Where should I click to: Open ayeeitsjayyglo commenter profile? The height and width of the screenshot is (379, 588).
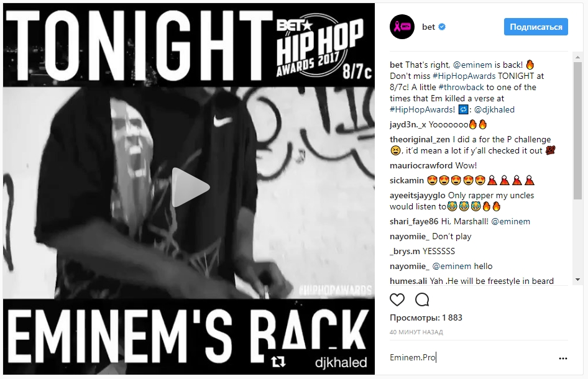(417, 195)
